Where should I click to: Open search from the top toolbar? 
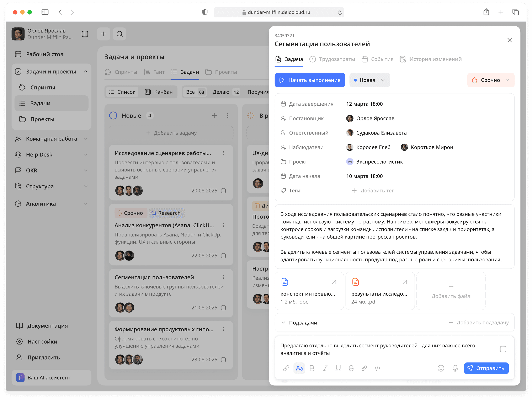point(119,34)
